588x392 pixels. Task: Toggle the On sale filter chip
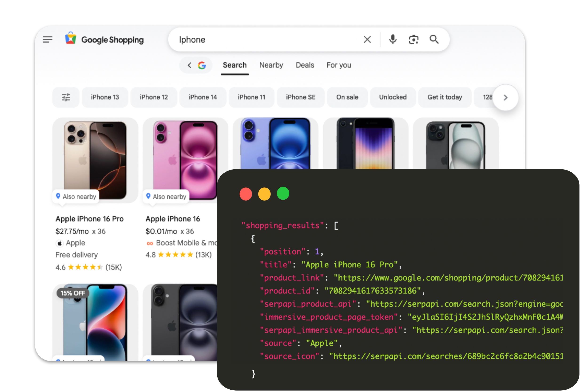pos(347,97)
